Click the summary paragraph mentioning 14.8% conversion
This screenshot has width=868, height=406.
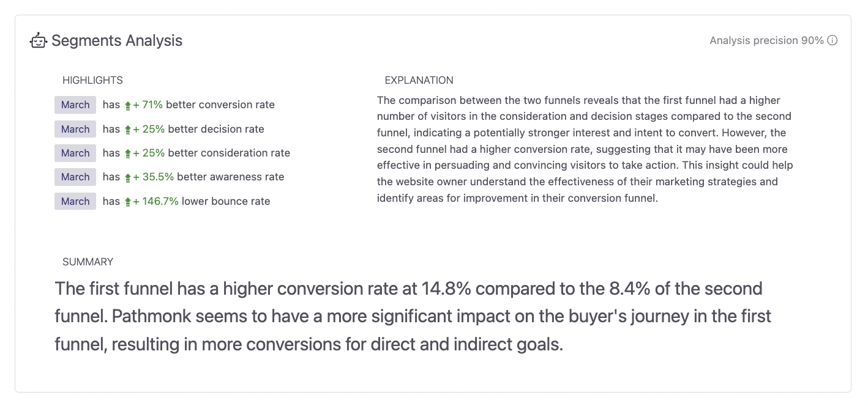(408, 316)
